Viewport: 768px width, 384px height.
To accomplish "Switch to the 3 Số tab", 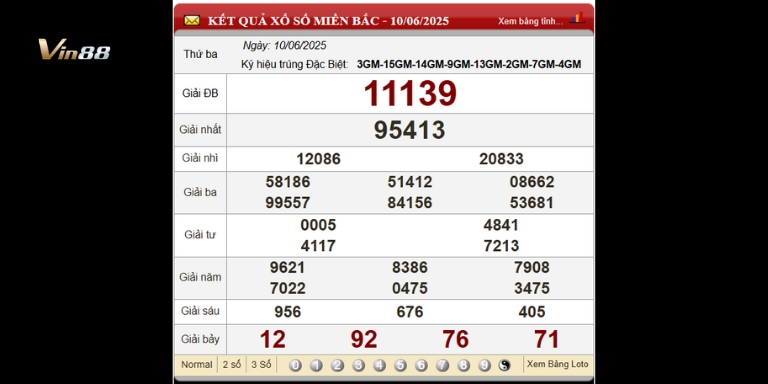I will (x=261, y=364).
